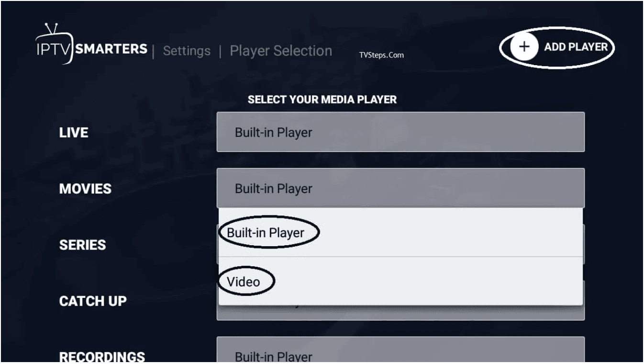This screenshot has width=644, height=364.
Task: Choose Video from the dropdown list
Action: 244,282
